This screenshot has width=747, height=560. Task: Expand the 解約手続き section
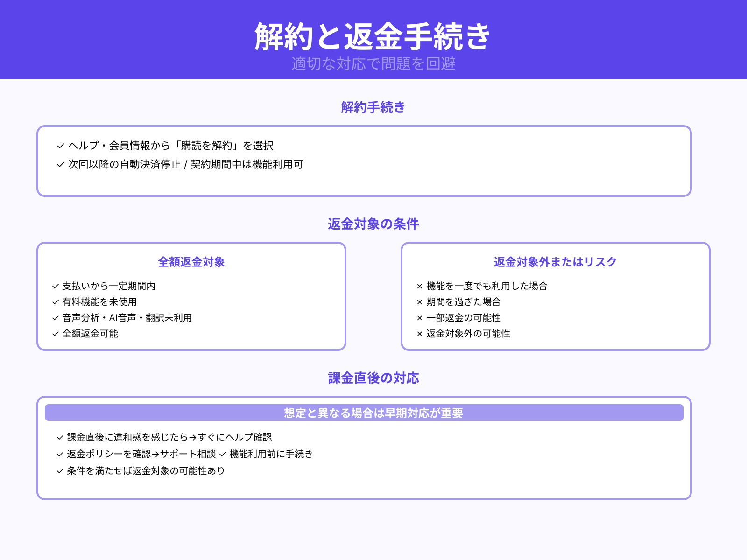pyautogui.click(x=373, y=107)
